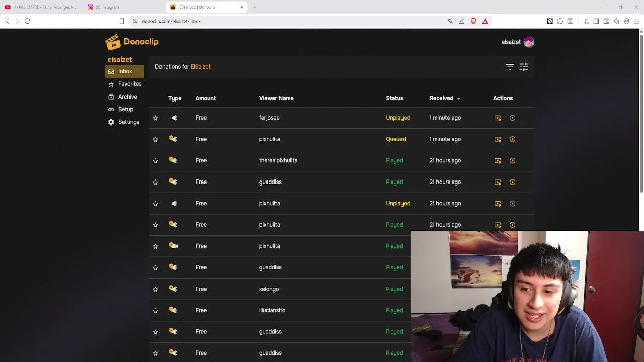This screenshot has height=362, width=644.
Task: Reload the page
Action: click(x=28, y=21)
